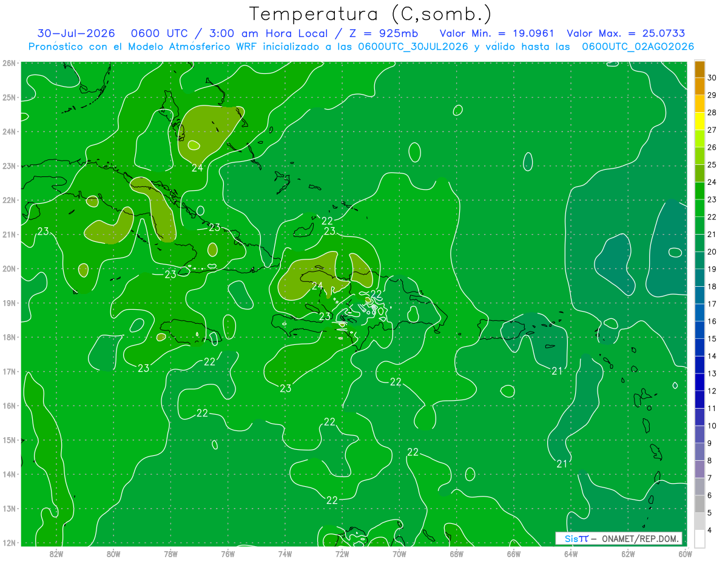Click the "17" label on the color scale
This screenshot has width=728, height=562.
[x=712, y=304]
